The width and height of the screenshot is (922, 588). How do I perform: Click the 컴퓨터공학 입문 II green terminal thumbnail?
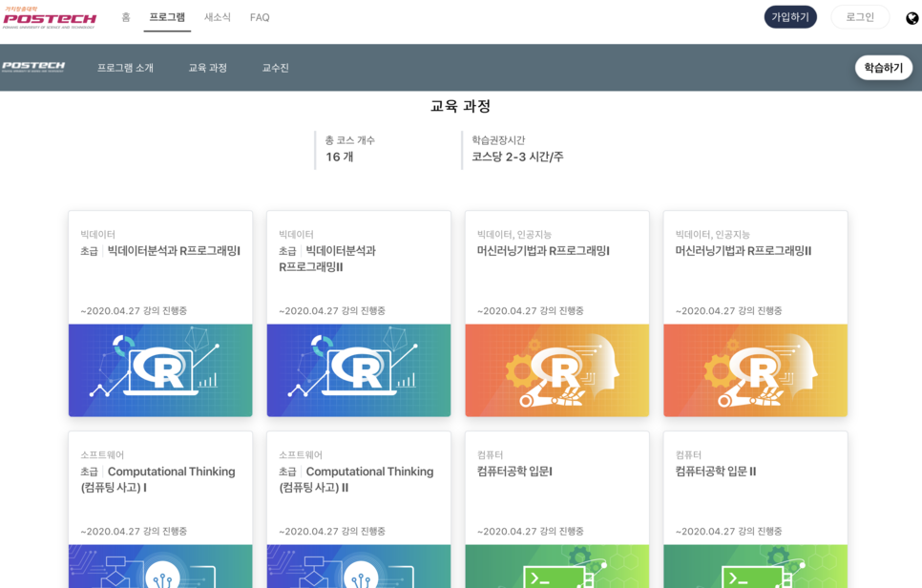(756, 566)
